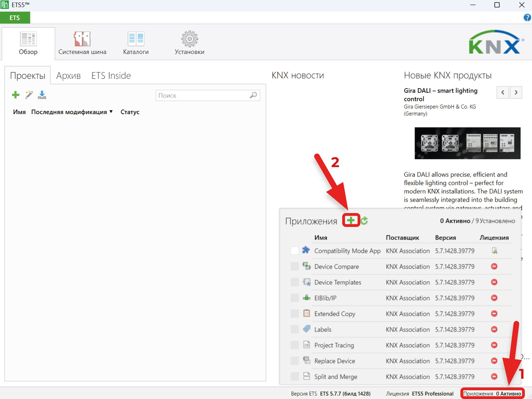Show previous KNX product with left chevron
This screenshot has width=532, height=399.
coord(503,92)
